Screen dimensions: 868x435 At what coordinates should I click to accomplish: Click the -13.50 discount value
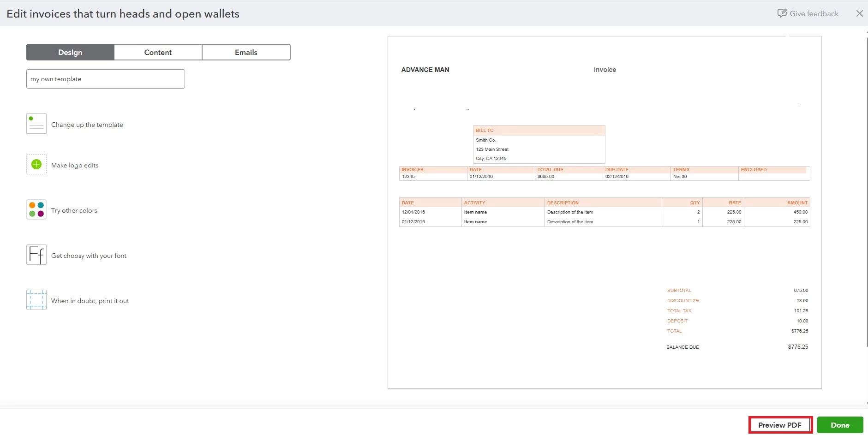pyautogui.click(x=802, y=301)
